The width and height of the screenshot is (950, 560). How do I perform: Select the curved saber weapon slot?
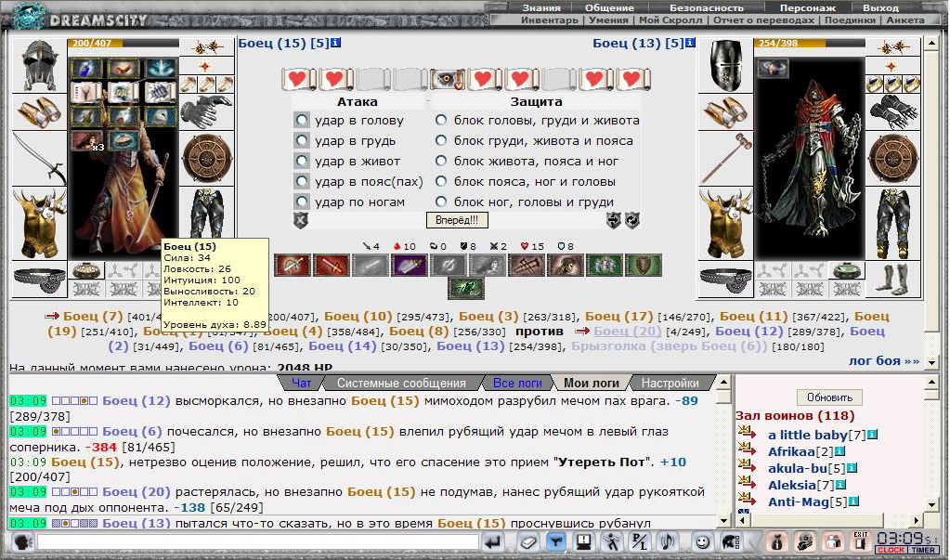[39, 158]
